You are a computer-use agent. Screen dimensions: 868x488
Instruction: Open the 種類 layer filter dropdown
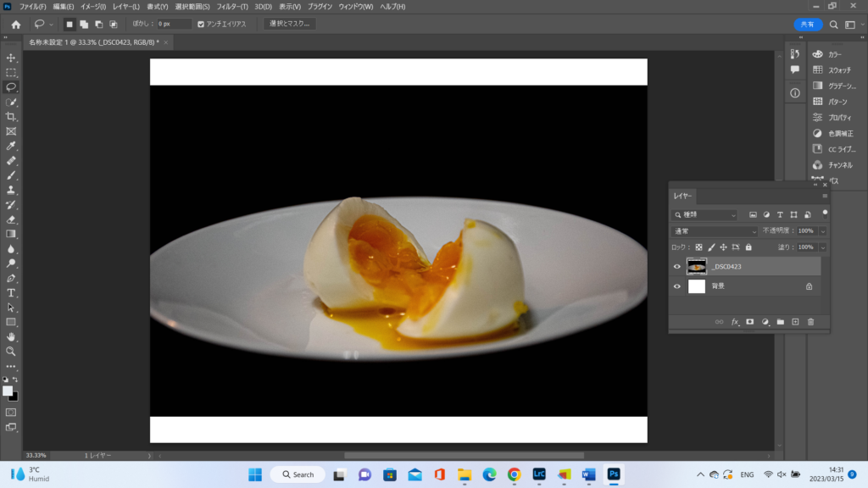click(x=705, y=215)
